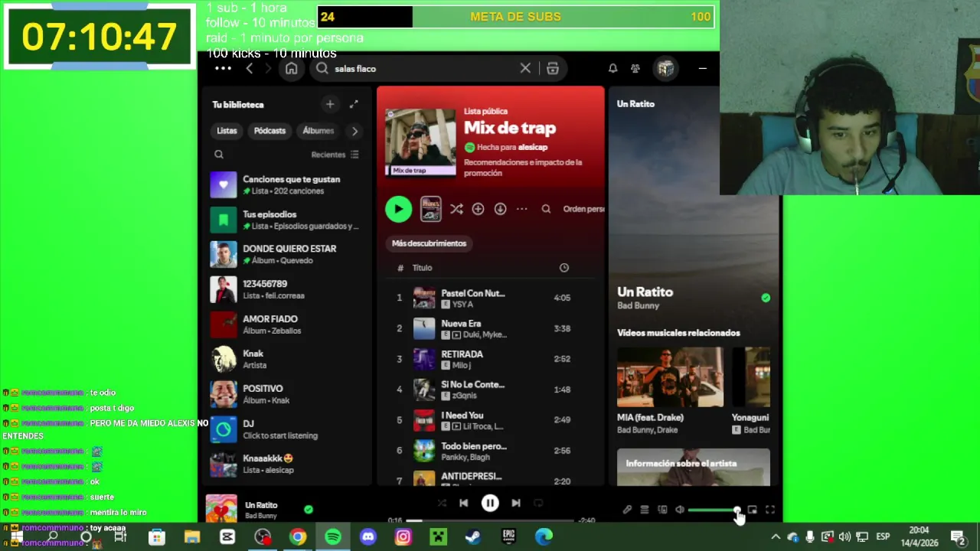
Task: Open Información sobre el artista card
Action: click(x=694, y=467)
